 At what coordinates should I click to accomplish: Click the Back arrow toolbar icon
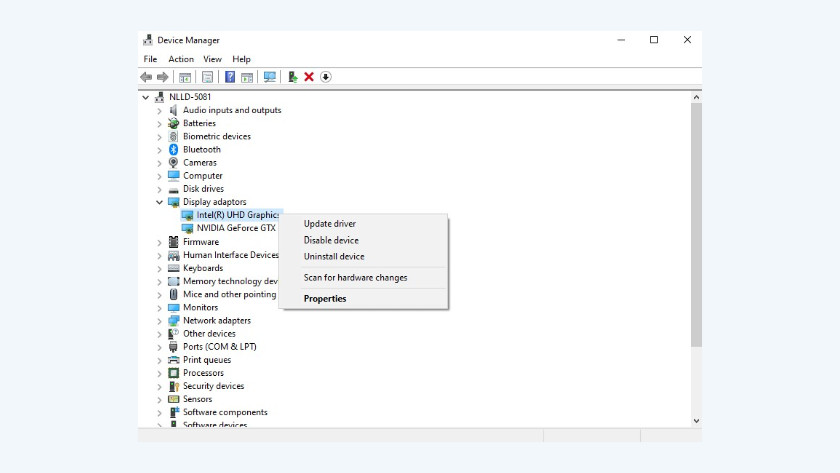146,77
